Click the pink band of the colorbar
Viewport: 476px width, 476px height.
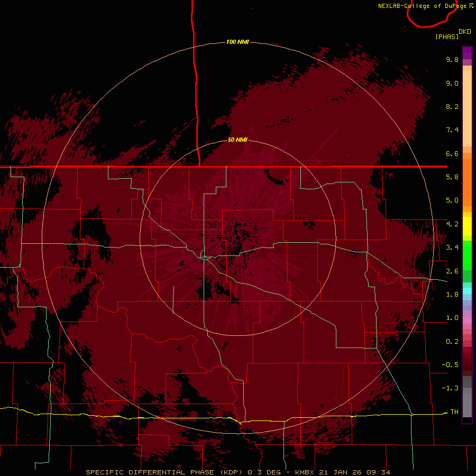click(467, 321)
